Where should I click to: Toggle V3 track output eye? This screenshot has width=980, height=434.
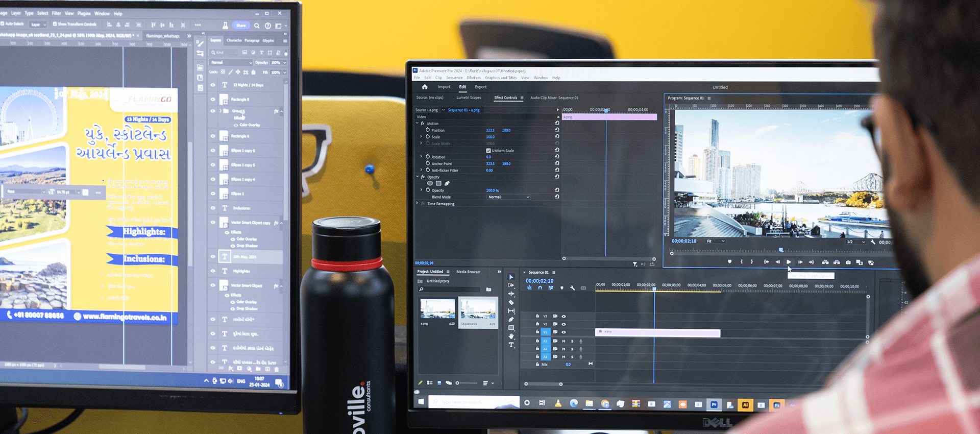click(563, 316)
